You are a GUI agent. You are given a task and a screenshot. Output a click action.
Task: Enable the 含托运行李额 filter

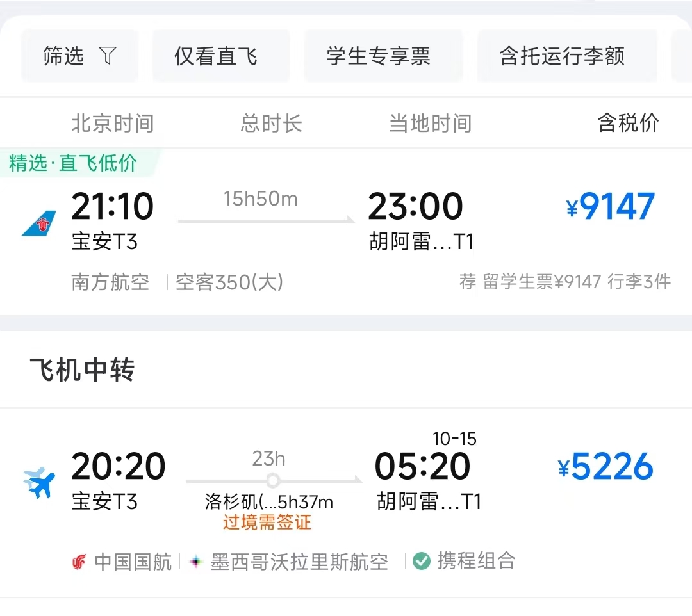coord(566,56)
